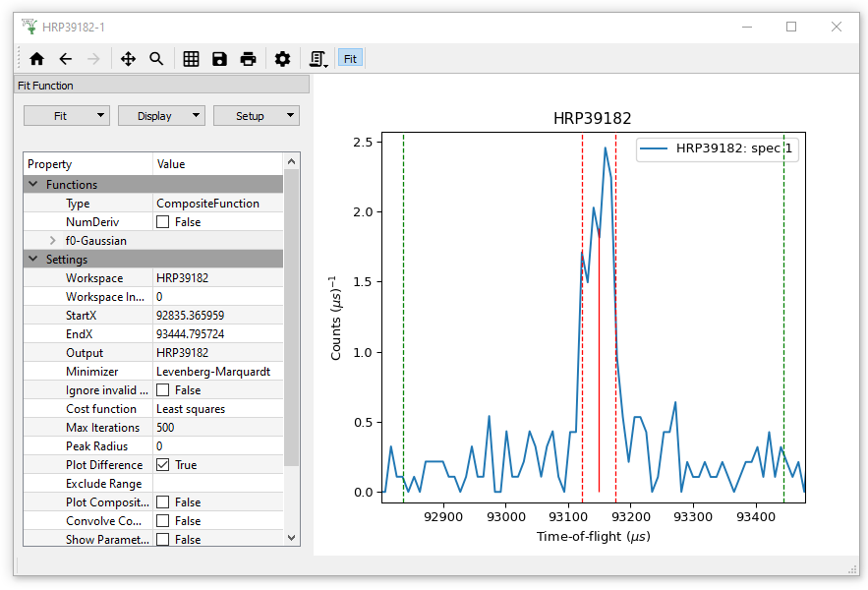The image size is (868, 590).
Task: Activate the Zoom magnifier tool
Action: click(x=156, y=59)
